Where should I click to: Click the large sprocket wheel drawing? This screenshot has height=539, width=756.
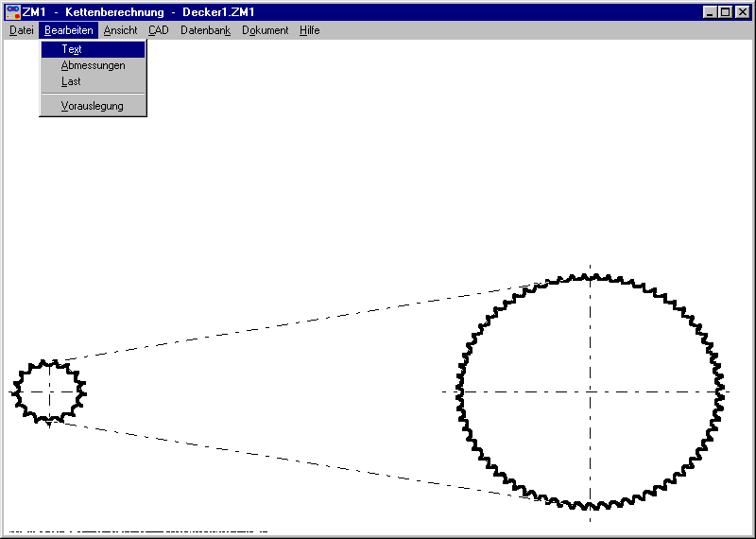coord(590,391)
